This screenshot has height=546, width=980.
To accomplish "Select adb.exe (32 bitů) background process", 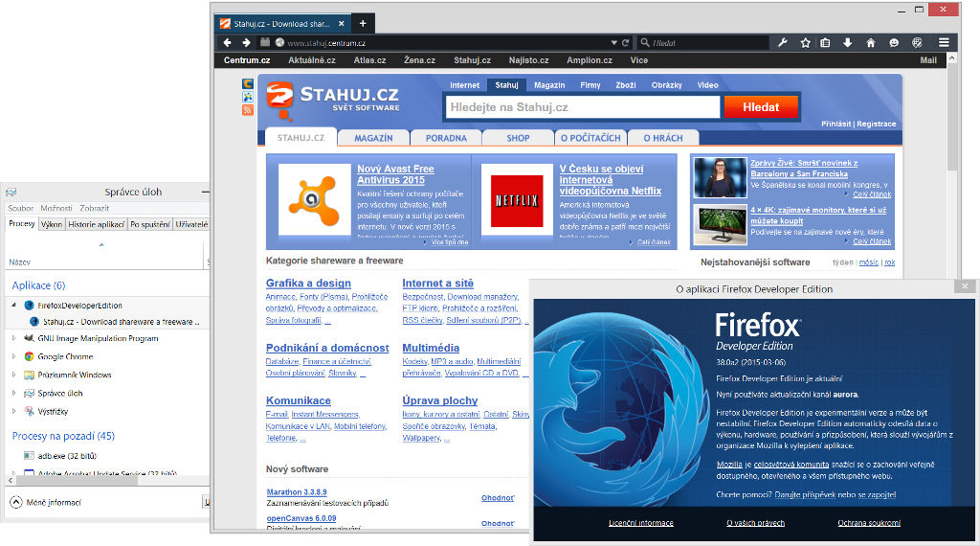I will 67,456.
